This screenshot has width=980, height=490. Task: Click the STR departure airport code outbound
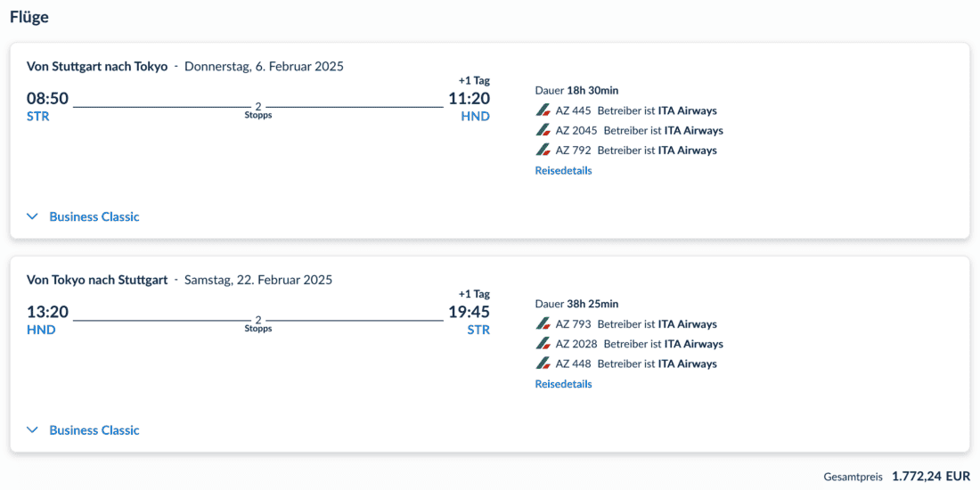coord(38,117)
